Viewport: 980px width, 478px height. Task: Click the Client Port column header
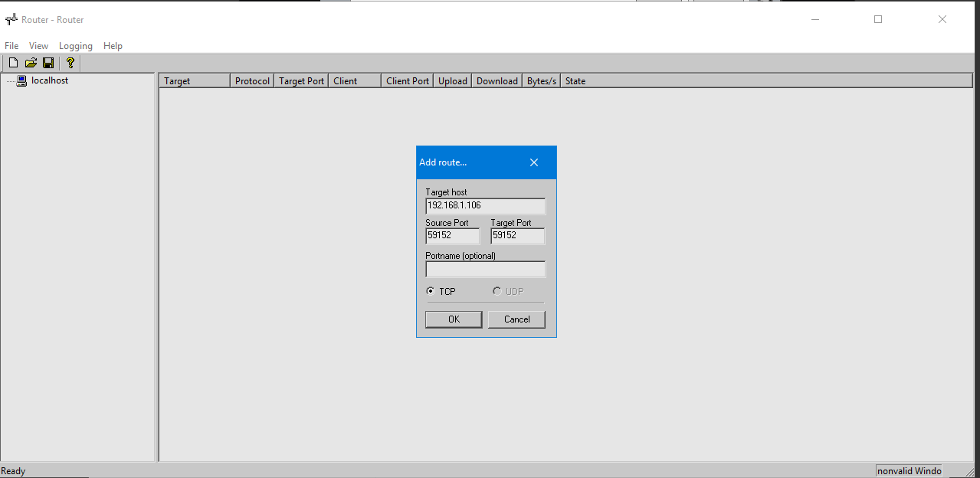(408, 80)
